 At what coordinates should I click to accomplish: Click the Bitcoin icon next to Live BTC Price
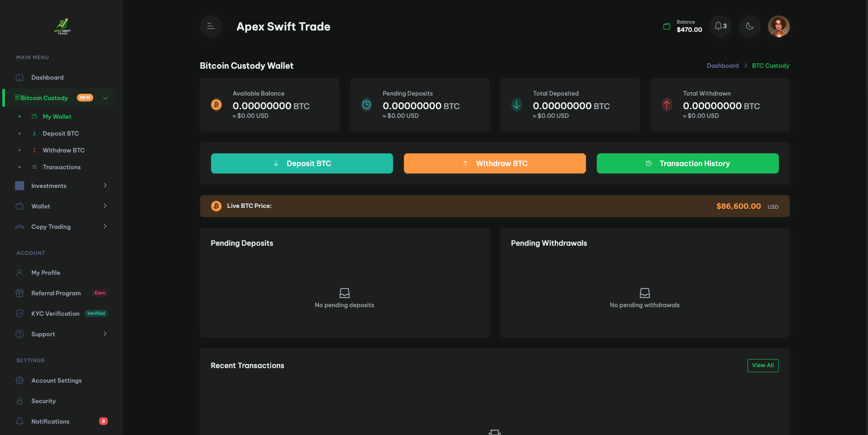[216, 206]
